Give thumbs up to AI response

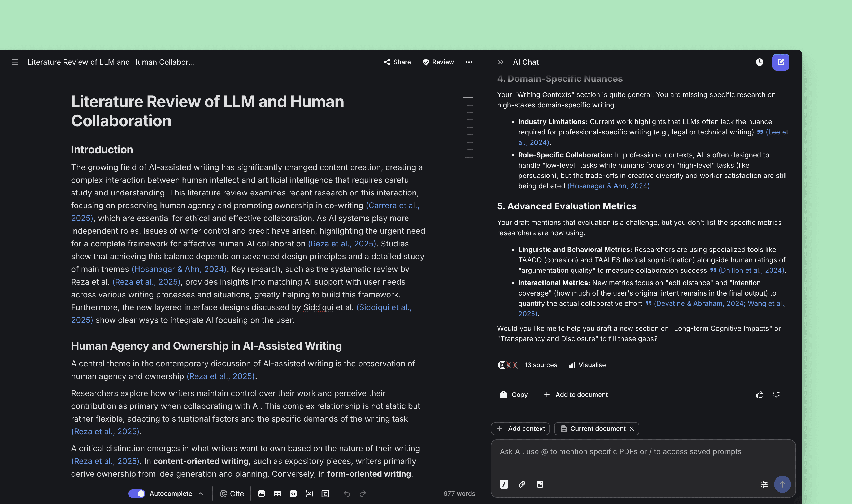click(759, 395)
